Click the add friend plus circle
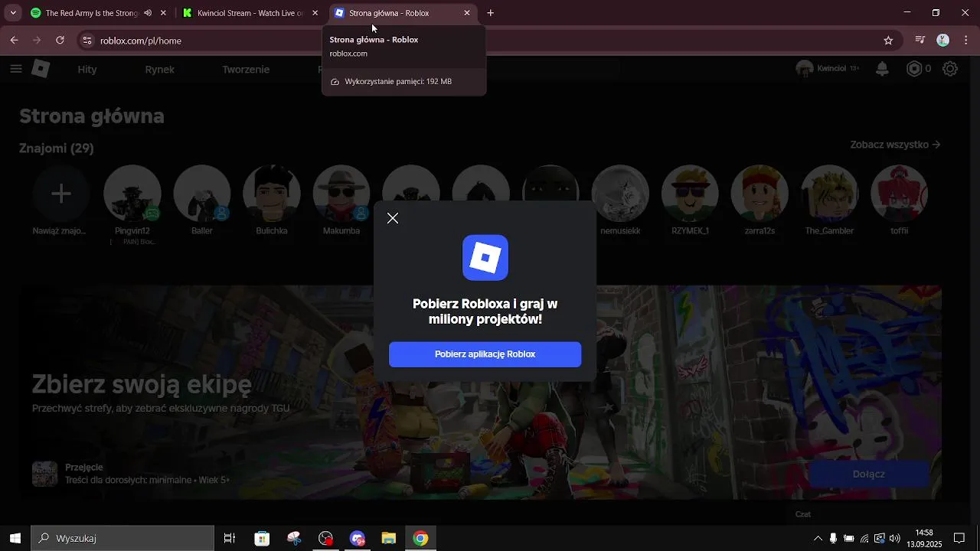 point(60,194)
